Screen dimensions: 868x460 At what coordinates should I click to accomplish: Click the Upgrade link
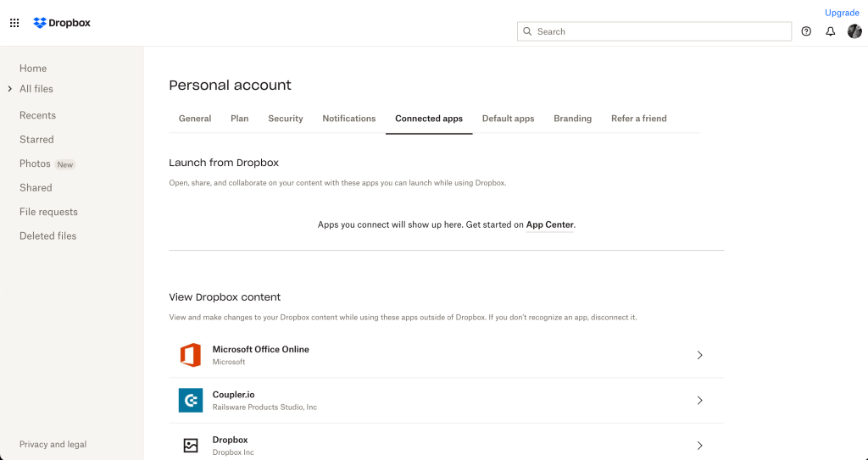[842, 13]
